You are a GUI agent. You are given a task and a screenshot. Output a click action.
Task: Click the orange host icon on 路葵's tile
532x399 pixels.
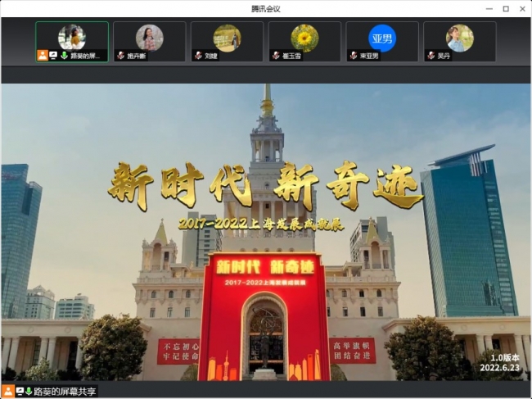(x=43, y=56)
